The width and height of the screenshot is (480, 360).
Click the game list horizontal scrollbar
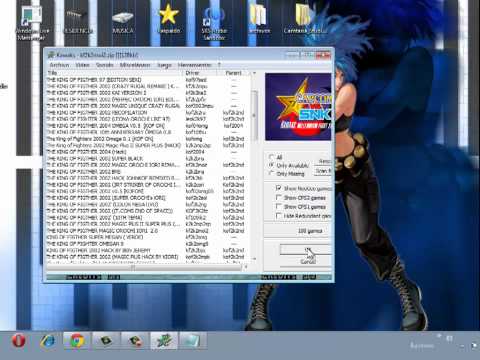(x=144, y=267)
